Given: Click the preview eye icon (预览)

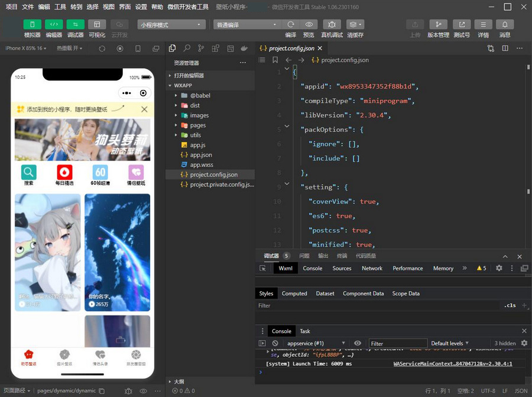Looking at the screenshot, I should [x=309, y=24].
